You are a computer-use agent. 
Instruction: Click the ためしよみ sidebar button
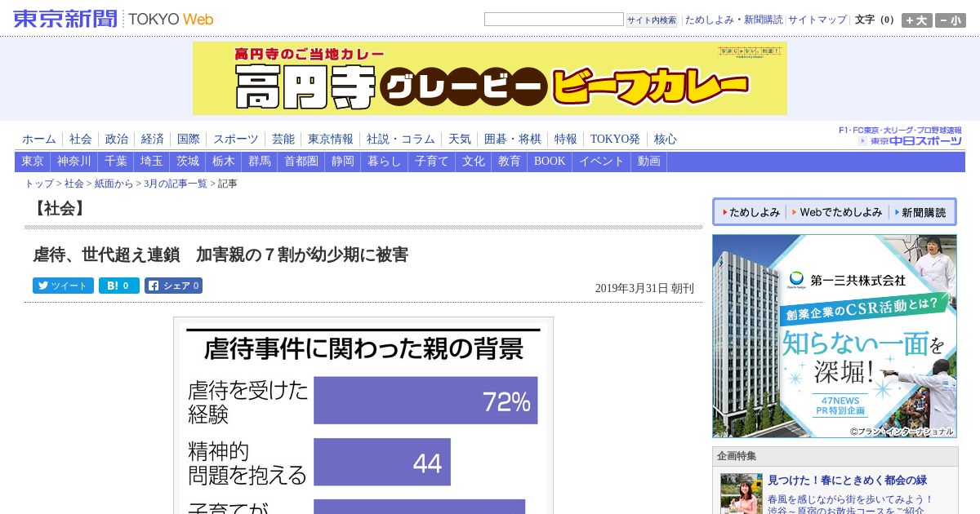(751, 212)
